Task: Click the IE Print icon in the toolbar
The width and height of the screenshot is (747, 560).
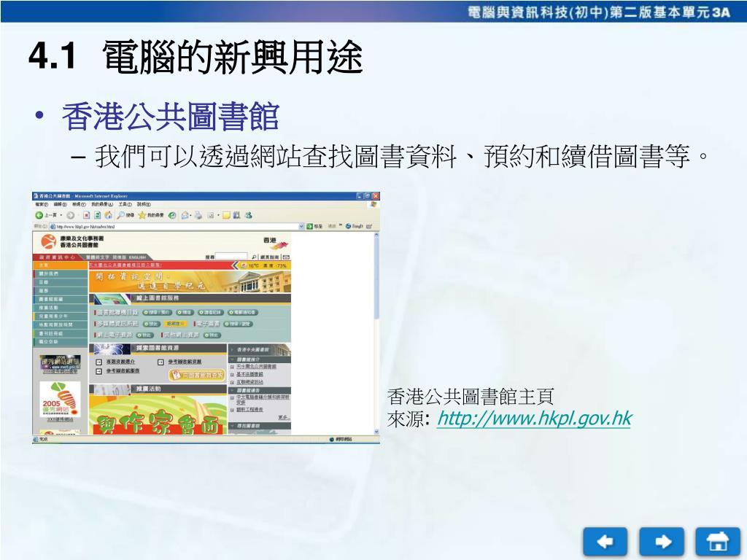Action: tap(198, 215)
